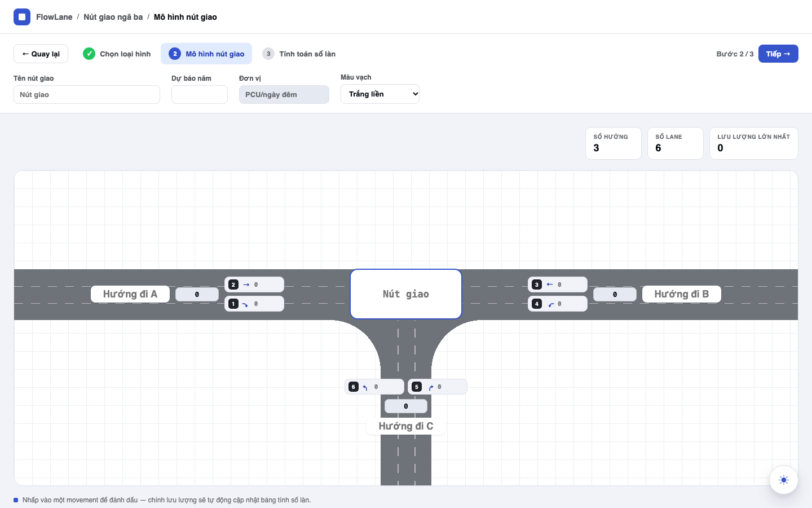Viewport: 812px width, 508px height.
Task: Click step 3 number badge
Action: (x=268, y=54)
